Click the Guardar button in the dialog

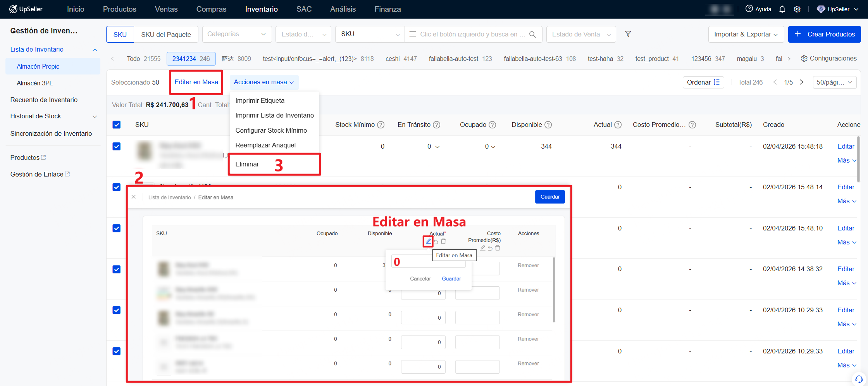click(x=550, y=197)
